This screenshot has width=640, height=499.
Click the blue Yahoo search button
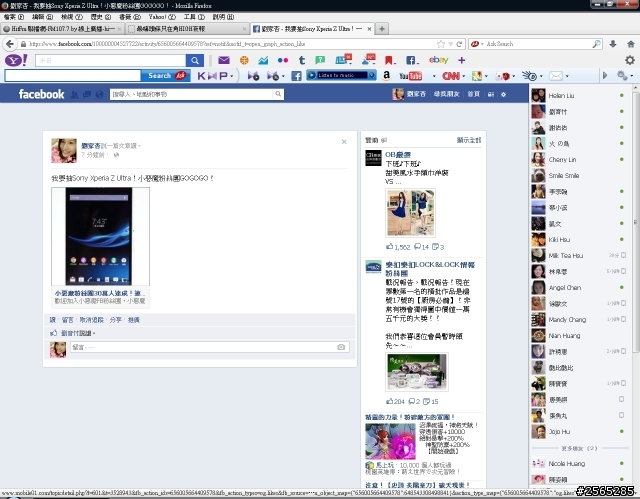pos(195,60)
